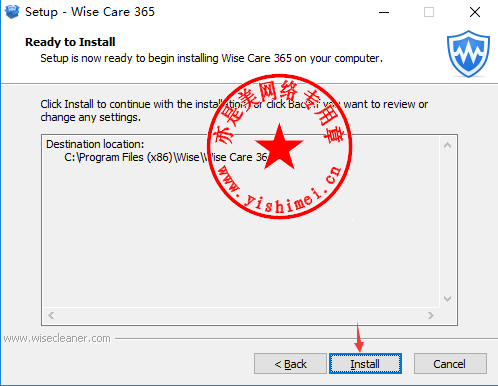The height and width of the screenshot is (386, 498).
Task: Click the left arrow of the horizontal scrollbar
Action: (51, 315)
